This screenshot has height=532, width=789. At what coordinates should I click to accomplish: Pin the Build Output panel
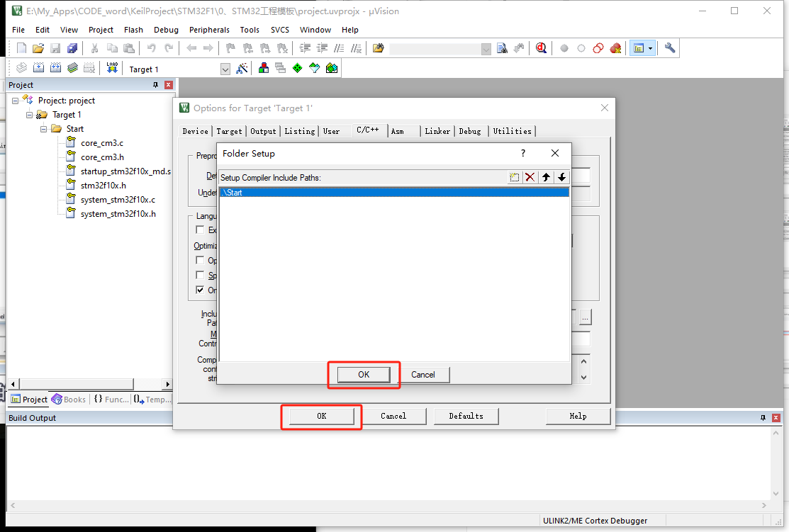click(x=763, y=418)
